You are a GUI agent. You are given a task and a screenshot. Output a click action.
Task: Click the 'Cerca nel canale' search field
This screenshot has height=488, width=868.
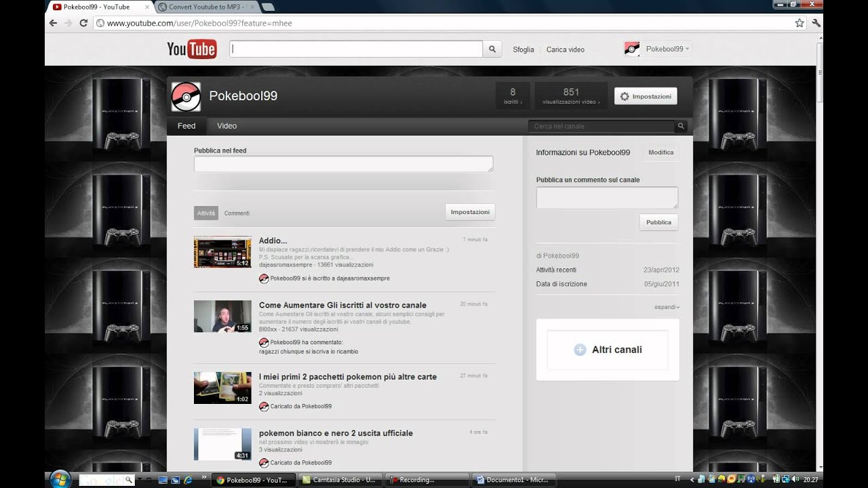point(602,126)
